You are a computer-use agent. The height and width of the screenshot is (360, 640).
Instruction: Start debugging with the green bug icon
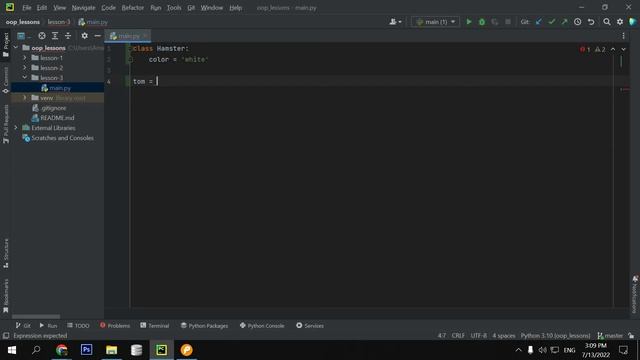(482, 22)
